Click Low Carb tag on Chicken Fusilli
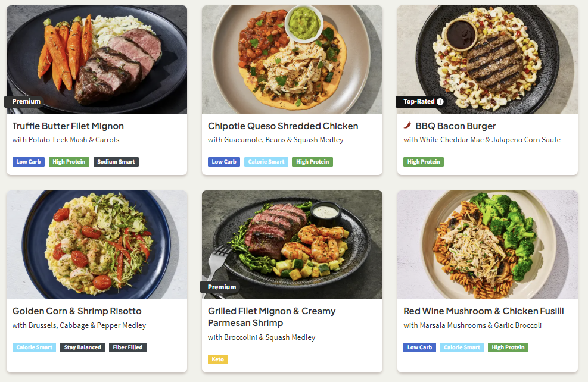 [x=419, y=347]
